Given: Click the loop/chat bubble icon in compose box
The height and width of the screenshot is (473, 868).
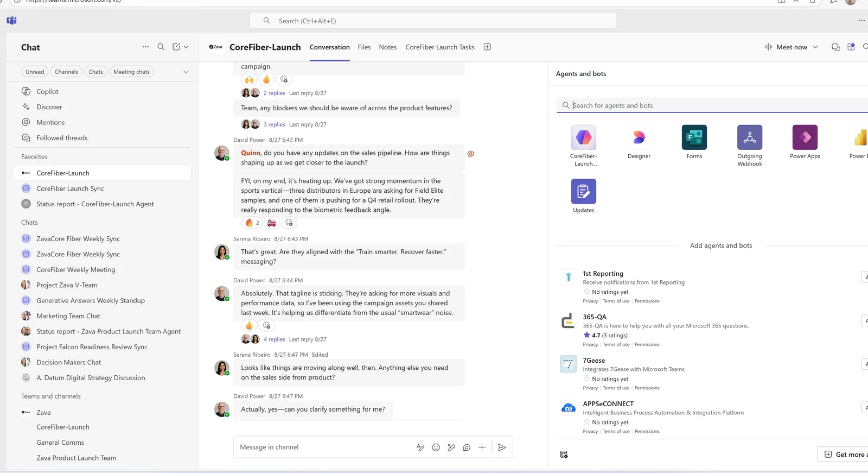Looking at the screenshot, I should [x=467, y=447].
